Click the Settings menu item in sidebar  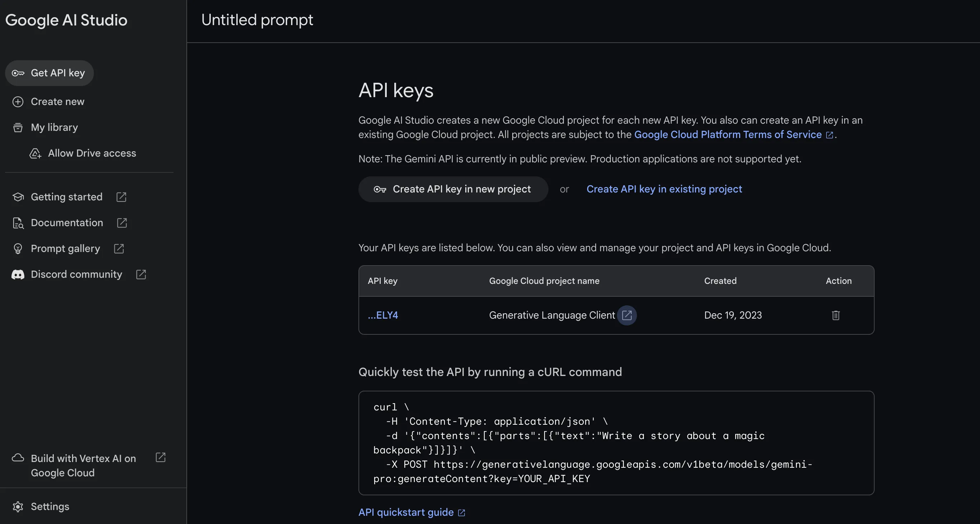click(x=50, y=506)
